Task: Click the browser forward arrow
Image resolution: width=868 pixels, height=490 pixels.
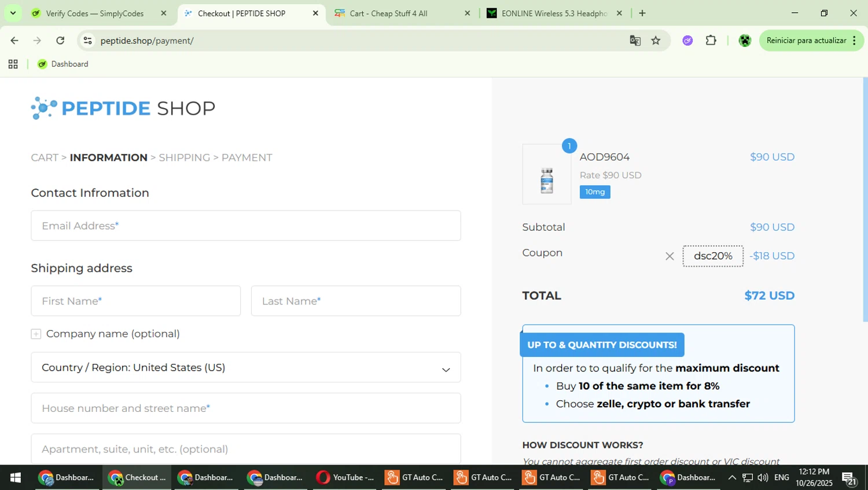Action: click(37, 40)
